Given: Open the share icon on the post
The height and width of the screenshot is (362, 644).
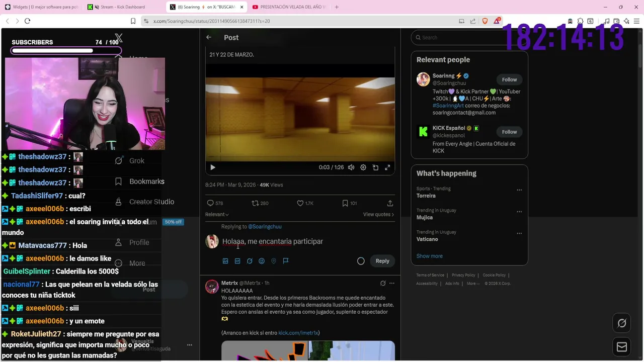Looking at the screenshot, I should [390, 203].
